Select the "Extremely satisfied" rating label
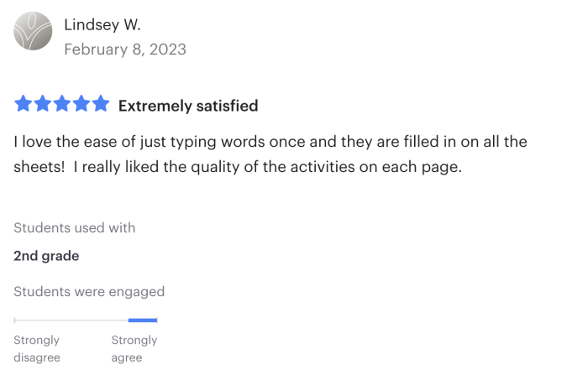 (x=188, y=106)
